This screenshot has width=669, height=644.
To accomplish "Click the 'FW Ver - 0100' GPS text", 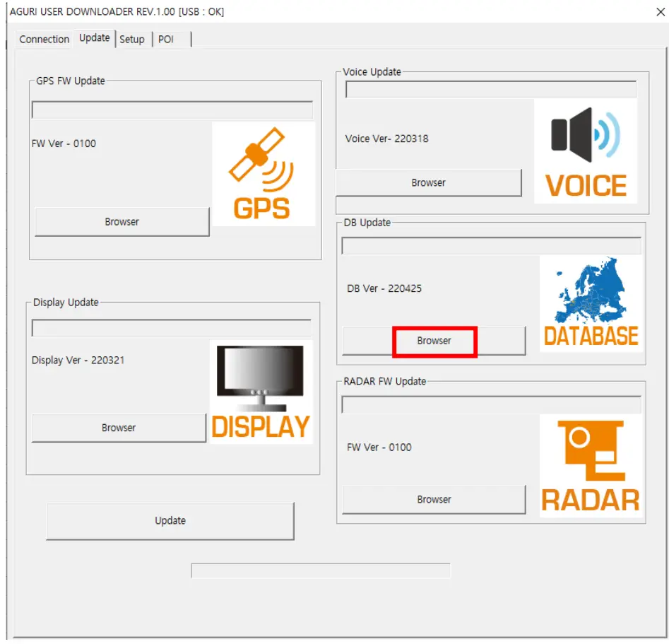I will coord(64,144).
